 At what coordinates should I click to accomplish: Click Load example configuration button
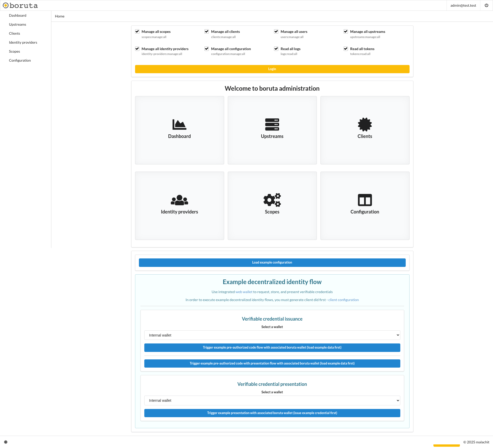[x=272, y=263]
